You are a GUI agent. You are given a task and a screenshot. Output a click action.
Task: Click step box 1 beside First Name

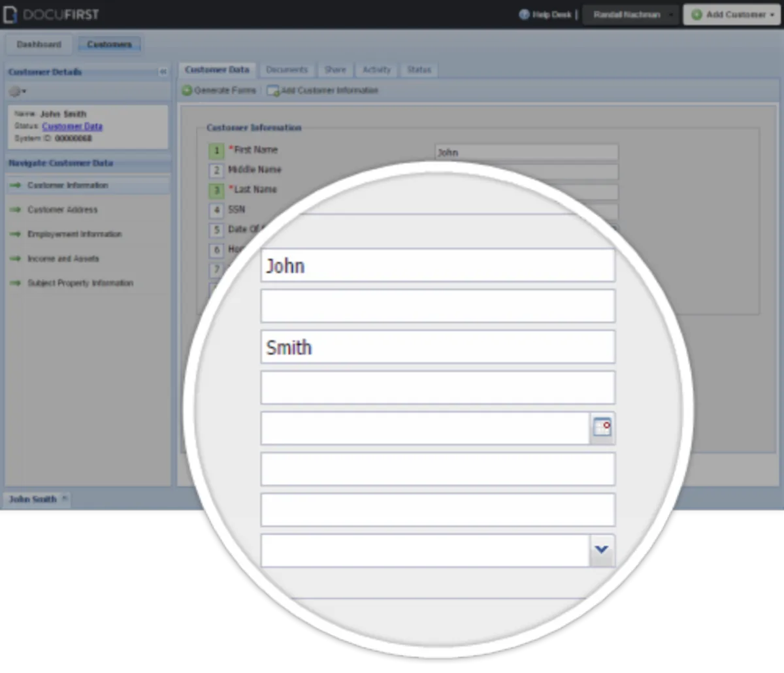[x=216, y=151]
